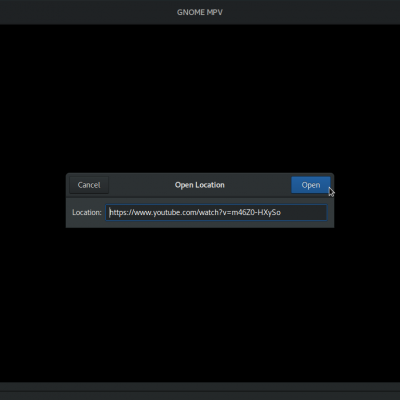Click the video ID 'm46Z0-HXySo' in the URL

pos(256,212)
